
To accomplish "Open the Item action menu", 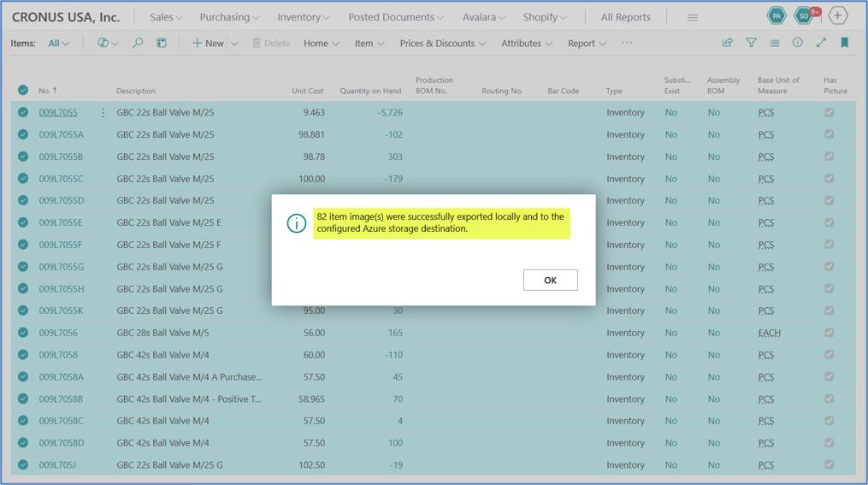I will coord(369,43).
